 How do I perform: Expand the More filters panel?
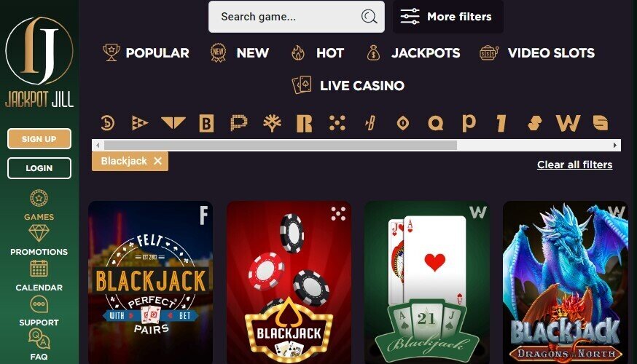[x=448, y=17]
